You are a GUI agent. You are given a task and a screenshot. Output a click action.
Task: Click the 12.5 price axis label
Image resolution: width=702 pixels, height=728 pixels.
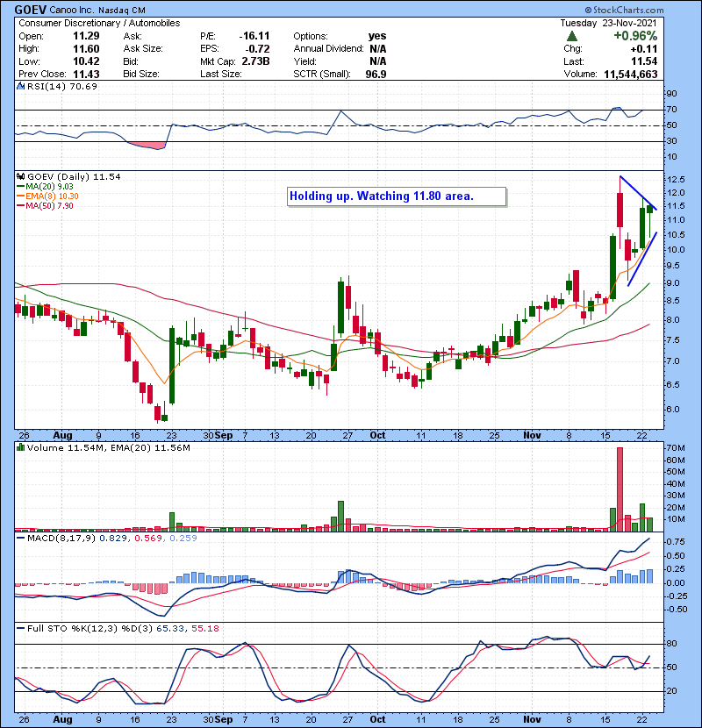coord(676,180)
